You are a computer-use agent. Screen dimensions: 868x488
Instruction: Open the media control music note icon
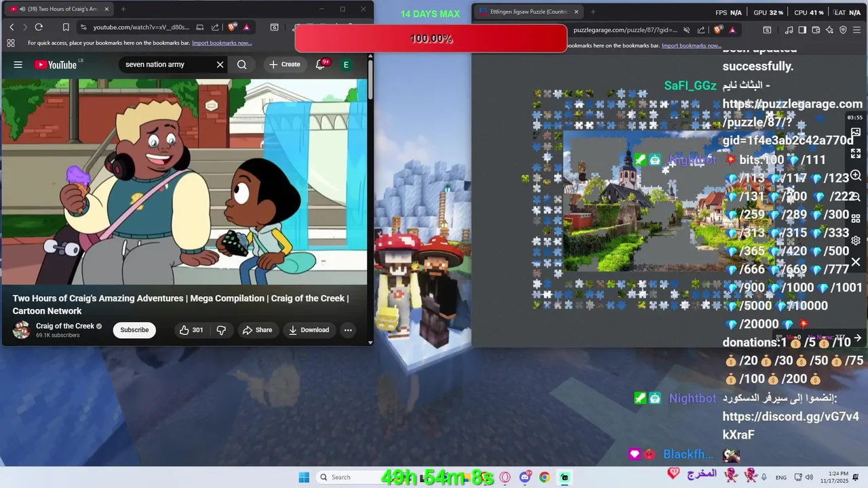click(x=789, y=30)
